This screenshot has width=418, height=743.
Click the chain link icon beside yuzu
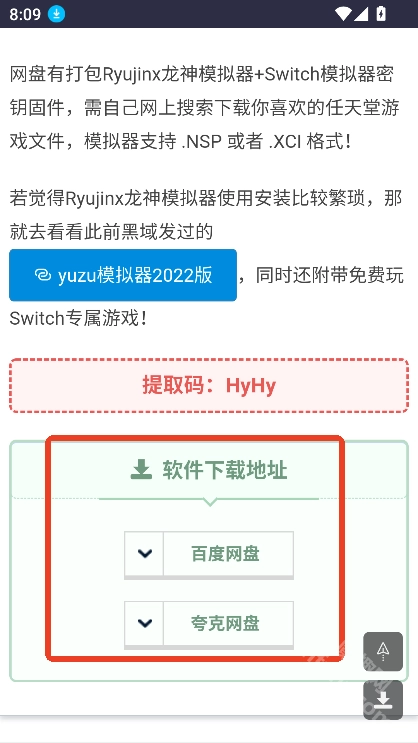click(43, 275)
